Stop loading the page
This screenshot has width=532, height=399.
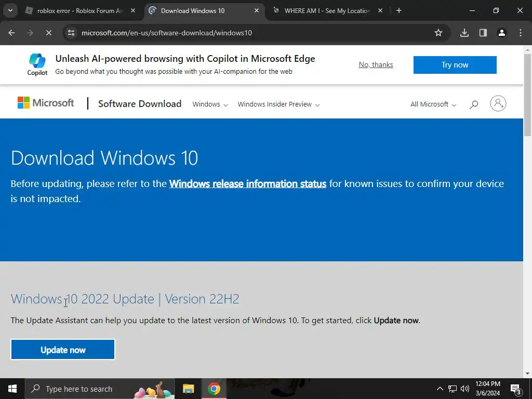pos(48,33)
